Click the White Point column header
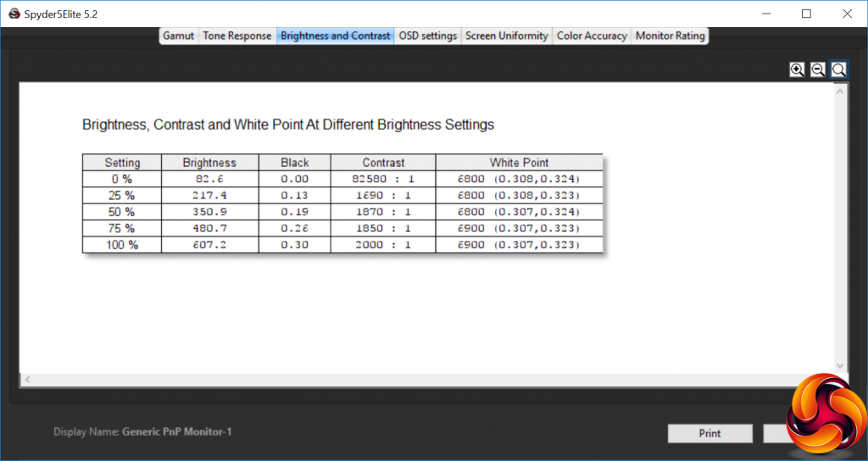Image resolution: width=868 pixels, height=461 pixels. 520,163
